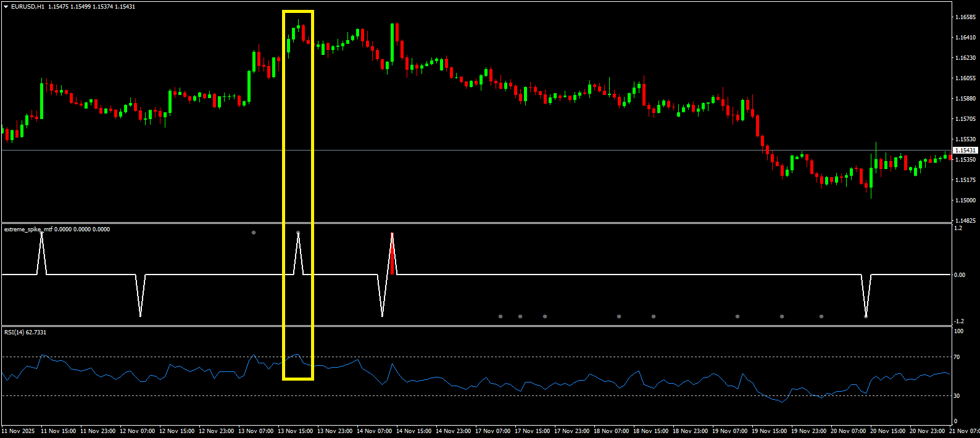Click the RSI 30 dashed level label
This screenshot has width=980, height=438.
point(957,396)
